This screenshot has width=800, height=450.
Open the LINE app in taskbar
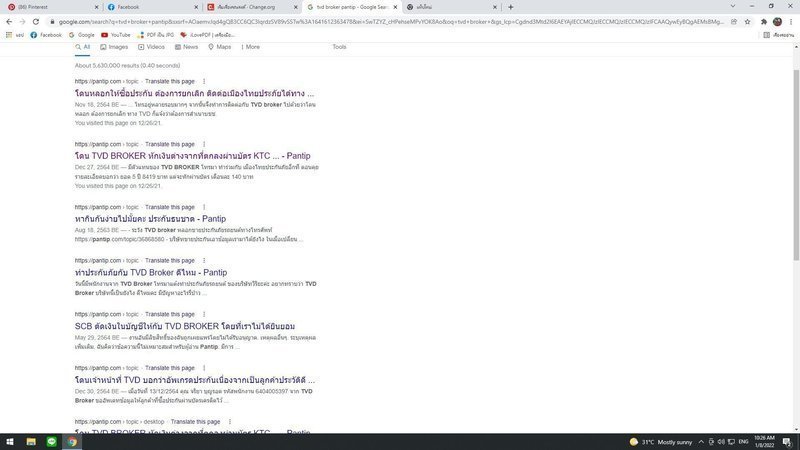tap(51, 441)
